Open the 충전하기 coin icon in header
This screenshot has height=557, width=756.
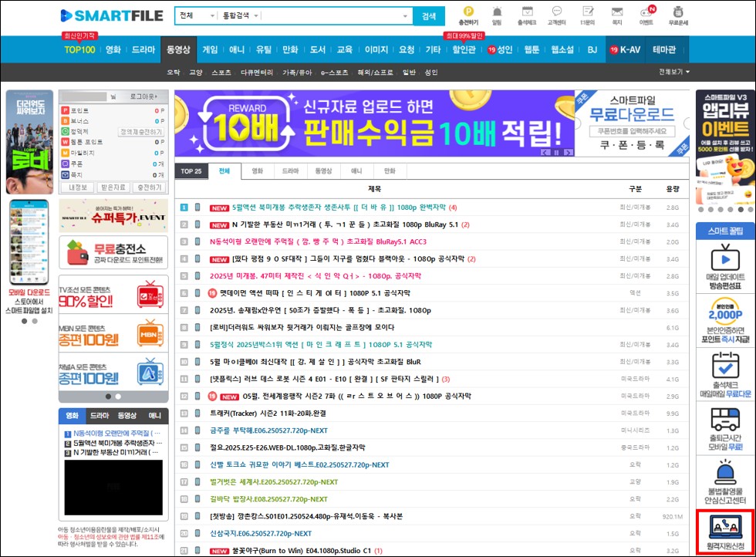point(468,12)
